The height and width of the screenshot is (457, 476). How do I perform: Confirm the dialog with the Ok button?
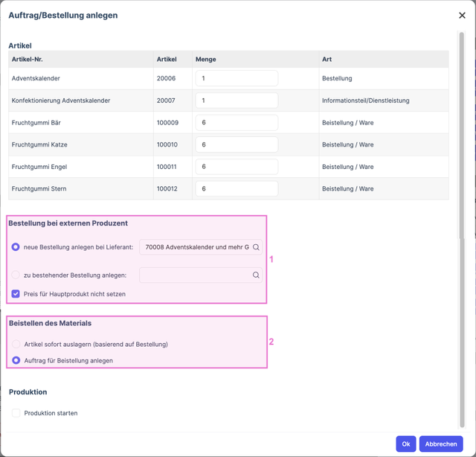click(405, 444)
